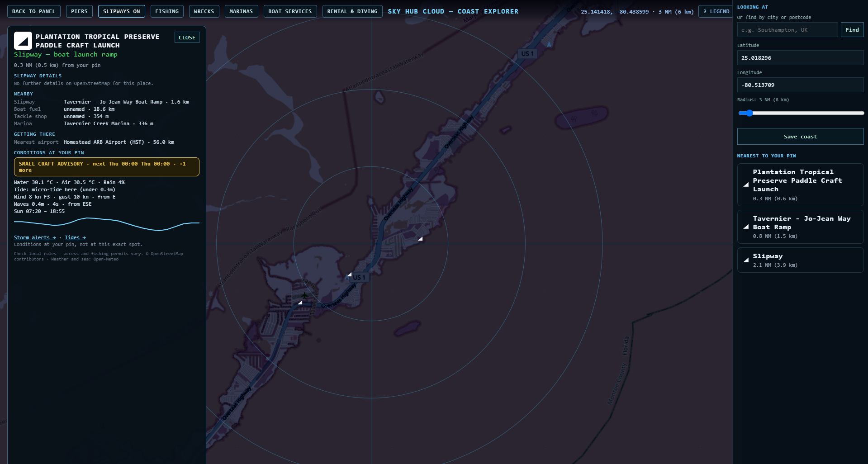Select the slipway marker next to US 1 shield
The image size is (868, 464).
point(349,275)
